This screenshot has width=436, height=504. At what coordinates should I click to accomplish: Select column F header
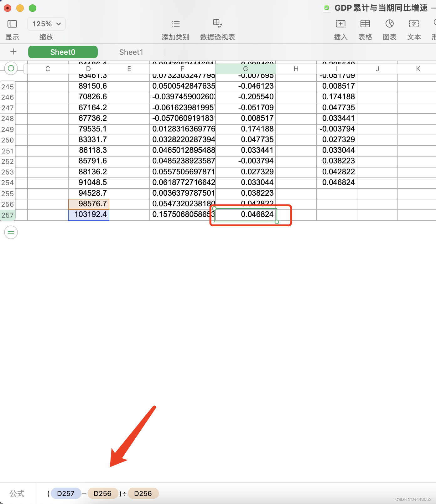[x=182, y=69]
